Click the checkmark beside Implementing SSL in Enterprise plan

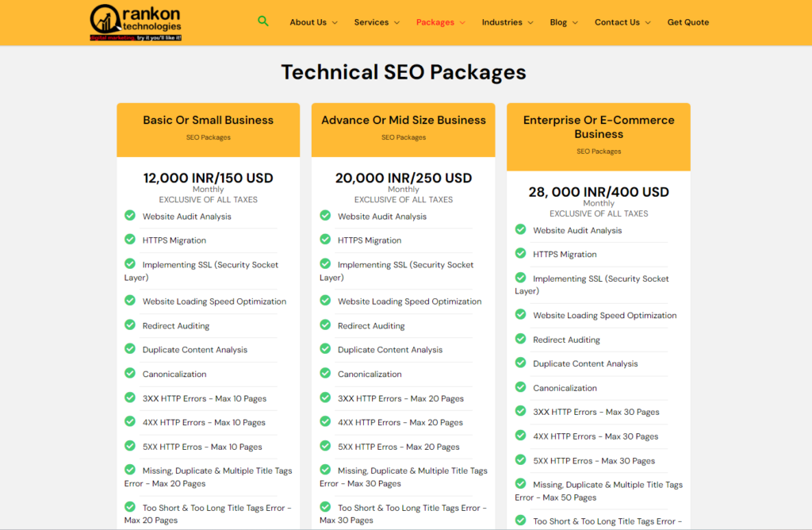pos(520,278)
